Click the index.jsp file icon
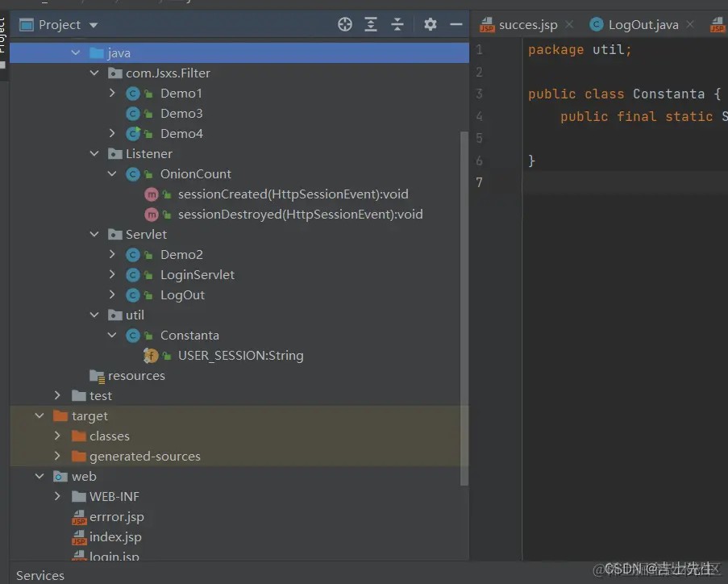 pos(79,537)
